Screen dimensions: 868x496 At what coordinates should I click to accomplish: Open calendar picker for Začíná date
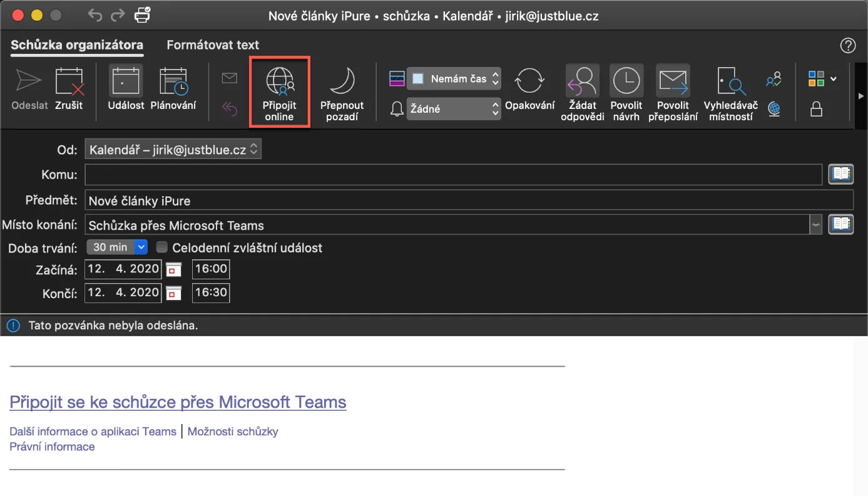(173, 270)
